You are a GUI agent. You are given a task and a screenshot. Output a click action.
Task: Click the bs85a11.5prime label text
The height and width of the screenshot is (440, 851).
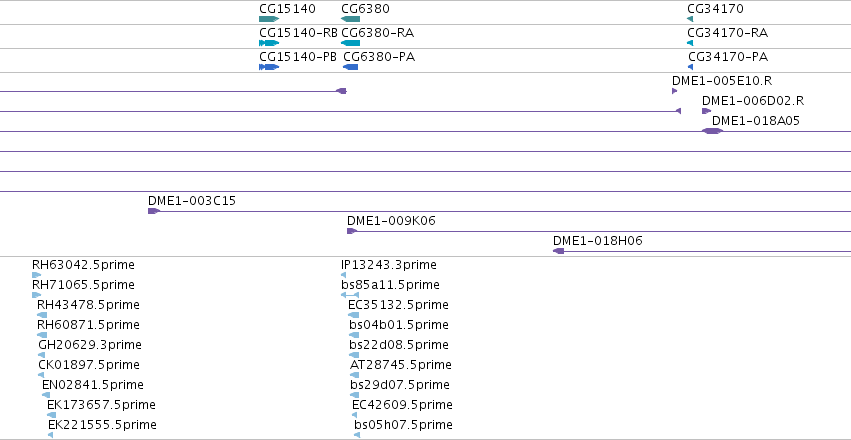(x=390, y=285)
